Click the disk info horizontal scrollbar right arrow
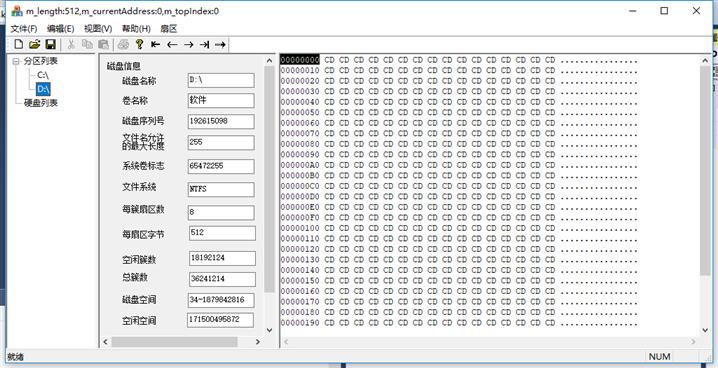This screenshot has height=368, width=718. point(258,341)
